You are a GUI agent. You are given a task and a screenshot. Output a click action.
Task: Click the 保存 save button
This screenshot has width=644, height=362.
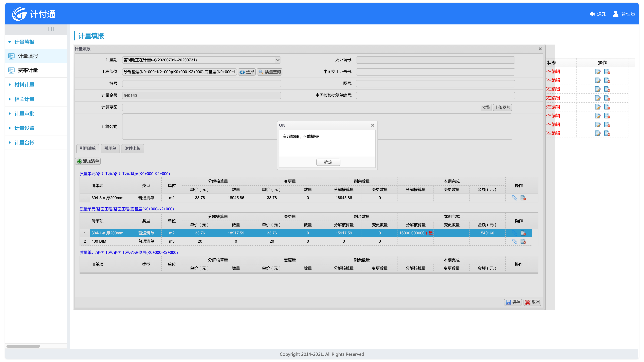(x=513, y=302)
